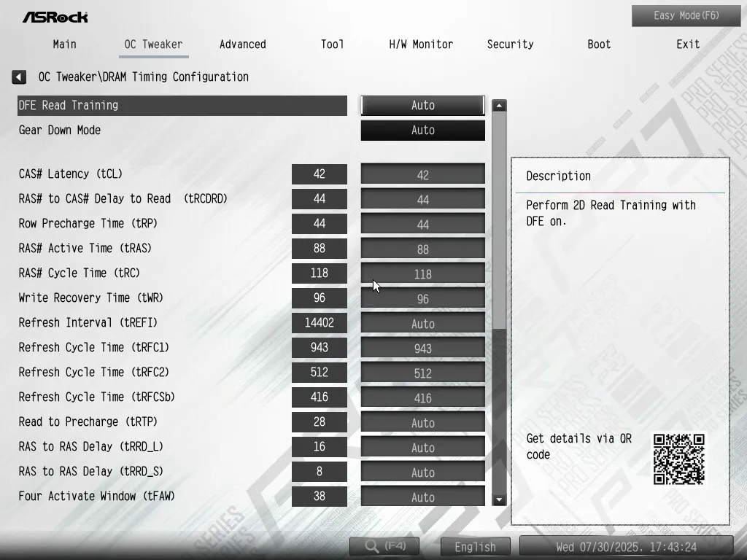The width and height of the screenshot is (747, 560).
Task: Click the scrollbar thumb of timing list
Action: tap(499, 220)
